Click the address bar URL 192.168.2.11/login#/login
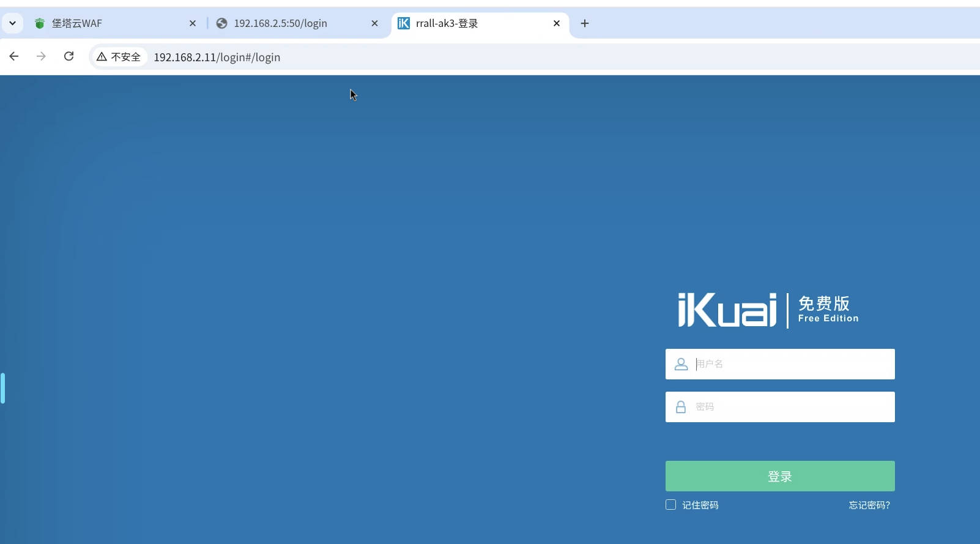The height and width of the screenshot is (544, 980). [x=217, y=57]
